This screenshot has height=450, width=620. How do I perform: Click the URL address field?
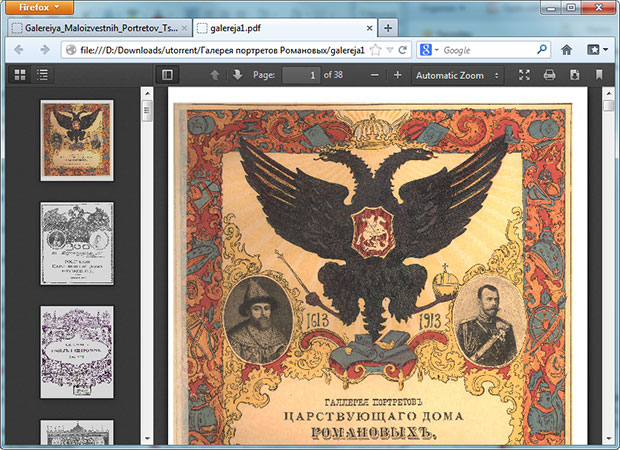(222, 50)
